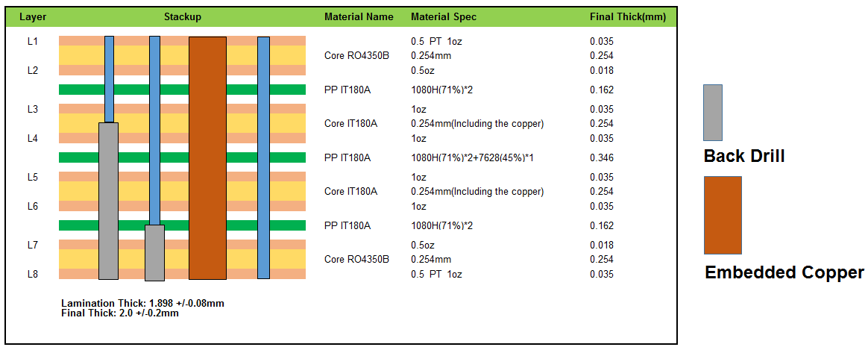Image resolution: width=868 pixels, height=350 pixels.
Task: Click the L1 layer label
Action: (32, 41)
